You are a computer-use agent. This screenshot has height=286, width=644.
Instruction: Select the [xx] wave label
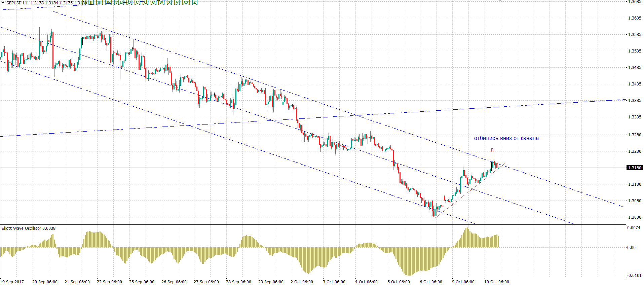point(186,2)
